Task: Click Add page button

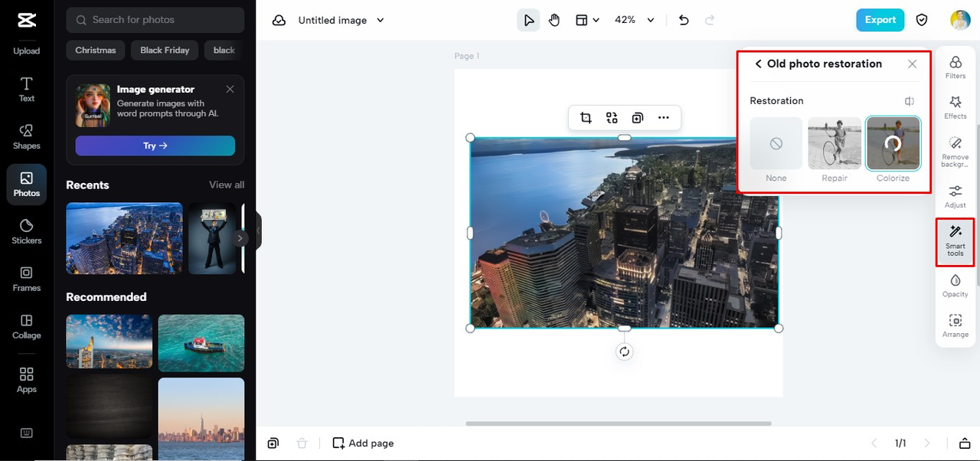Action: click(x=364, y=443)
